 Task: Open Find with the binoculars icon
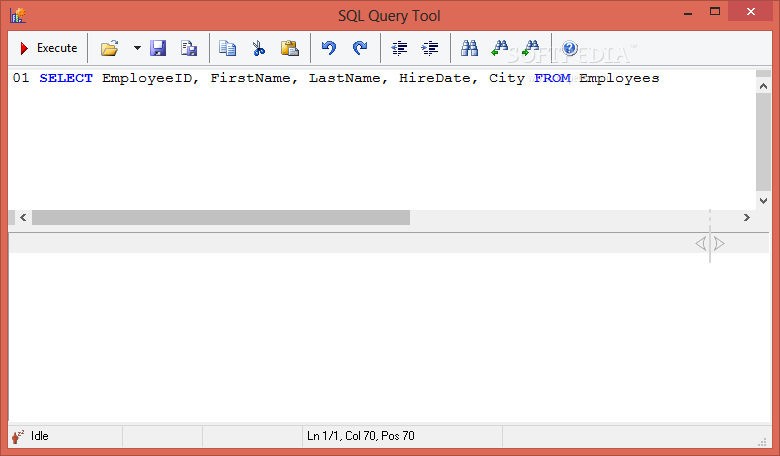click(x=469, y=48)
